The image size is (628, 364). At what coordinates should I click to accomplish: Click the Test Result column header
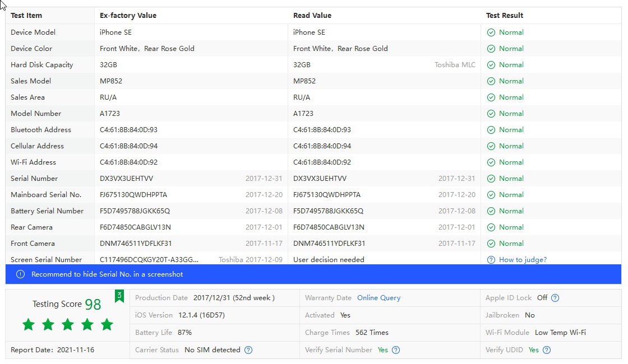pos(505,16)
